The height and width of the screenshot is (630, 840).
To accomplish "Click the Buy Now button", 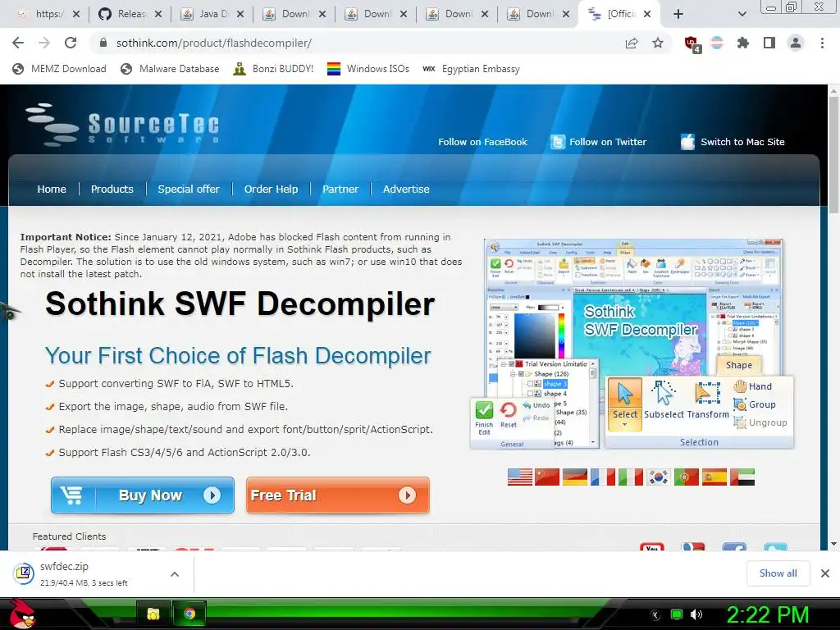I will (x=143, y=495).
